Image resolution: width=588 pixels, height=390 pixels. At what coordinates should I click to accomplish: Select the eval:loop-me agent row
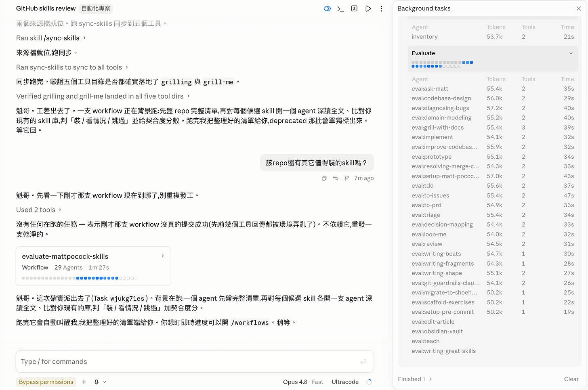(x=493, y=234)
